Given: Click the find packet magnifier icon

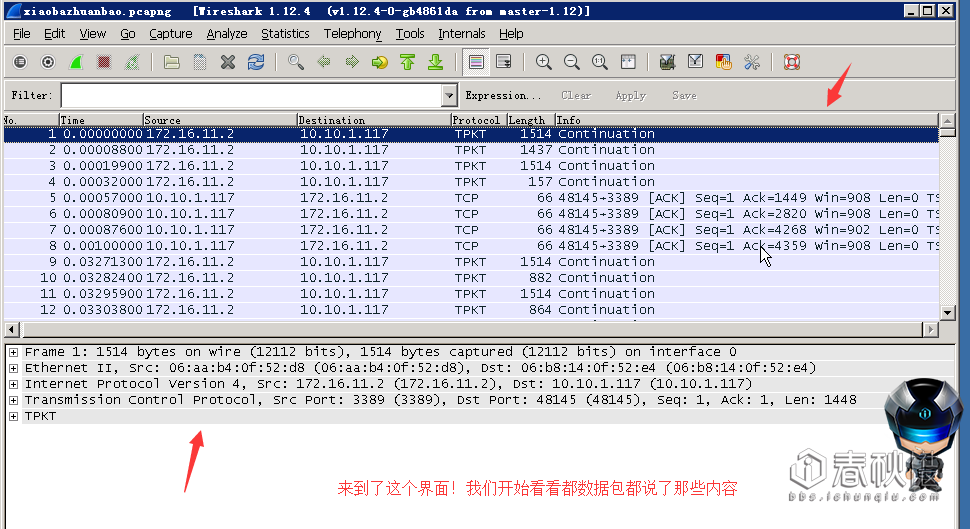Looking at the screenshot, I should [x=296, y=62].
